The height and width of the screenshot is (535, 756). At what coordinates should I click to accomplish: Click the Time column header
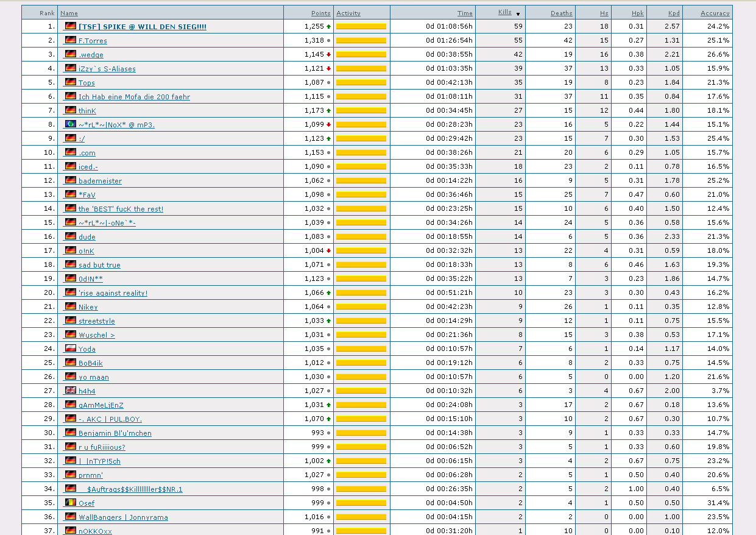[465, 13]
